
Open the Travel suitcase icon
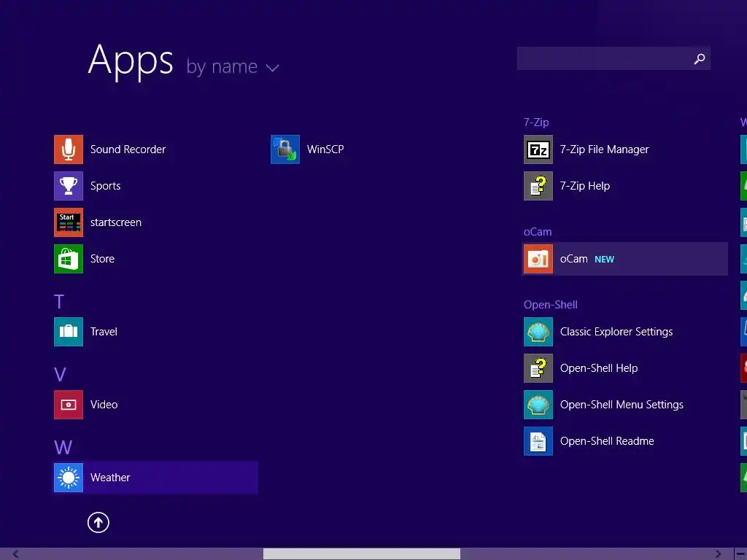click(x=68, y=332)
